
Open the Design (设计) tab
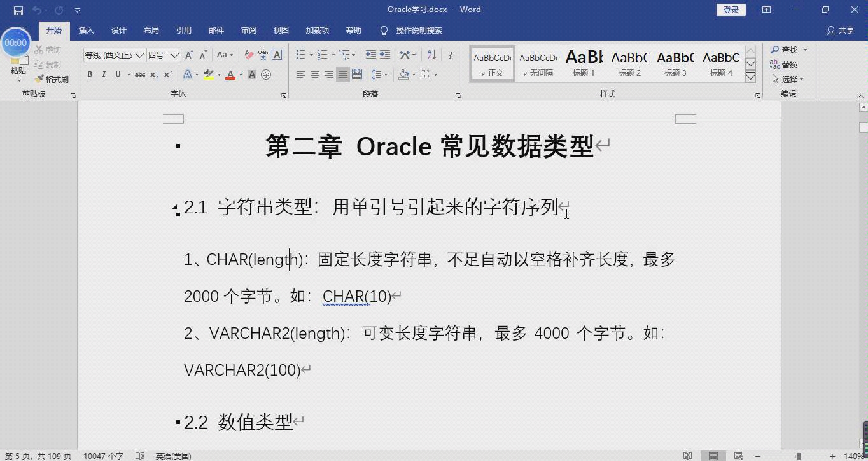coord(119,31)
